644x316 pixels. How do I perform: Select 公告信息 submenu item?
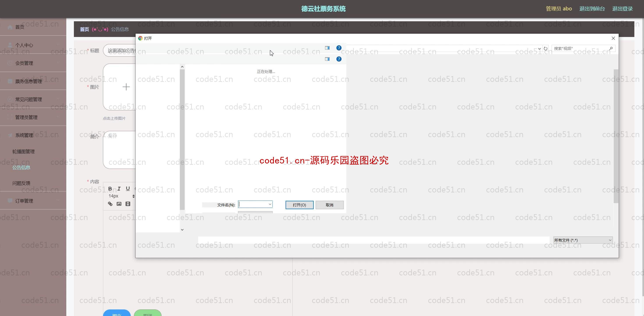click(21, 167)
